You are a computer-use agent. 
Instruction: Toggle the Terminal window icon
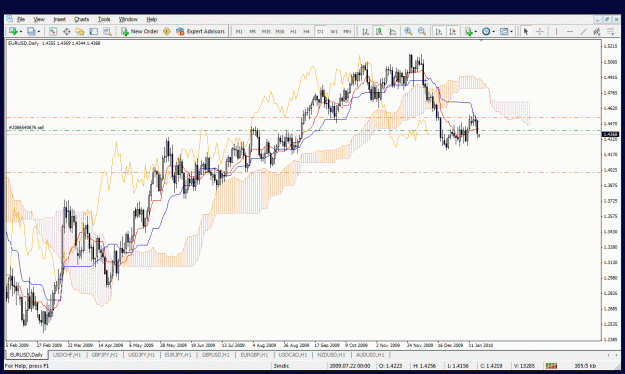point(94,31)
